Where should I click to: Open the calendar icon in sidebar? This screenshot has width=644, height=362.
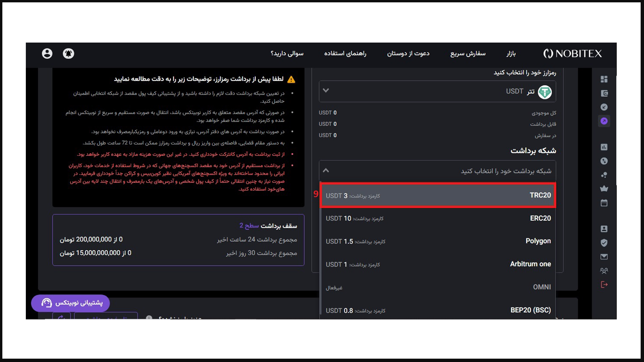click(x=604, y=203)
